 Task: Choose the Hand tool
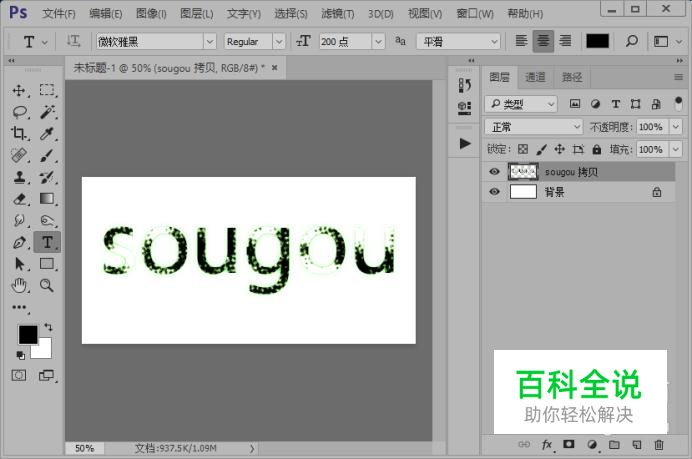(19, 286)
